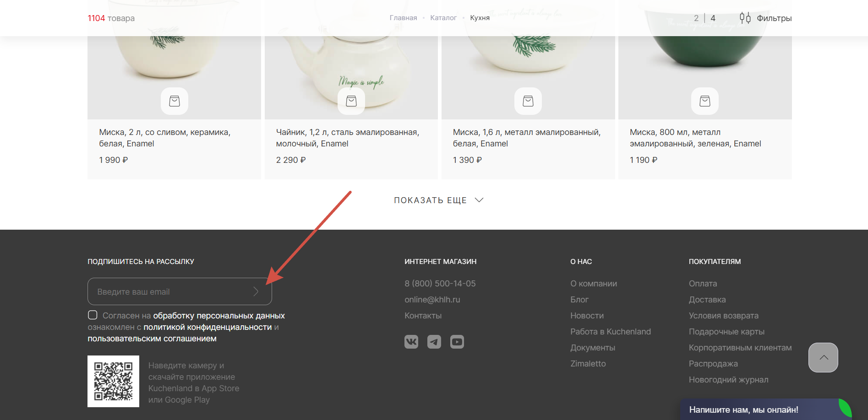Viewport: 868px width, 420px height.
Task: Open the VK social page icon
Action: (x=411, y=342)
